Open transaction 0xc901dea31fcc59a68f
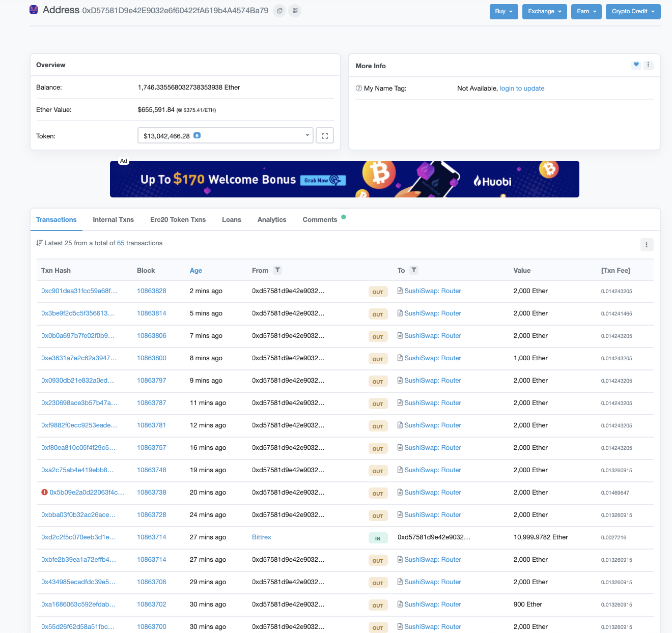Screen dimensions: 672x633 [79, 291]
